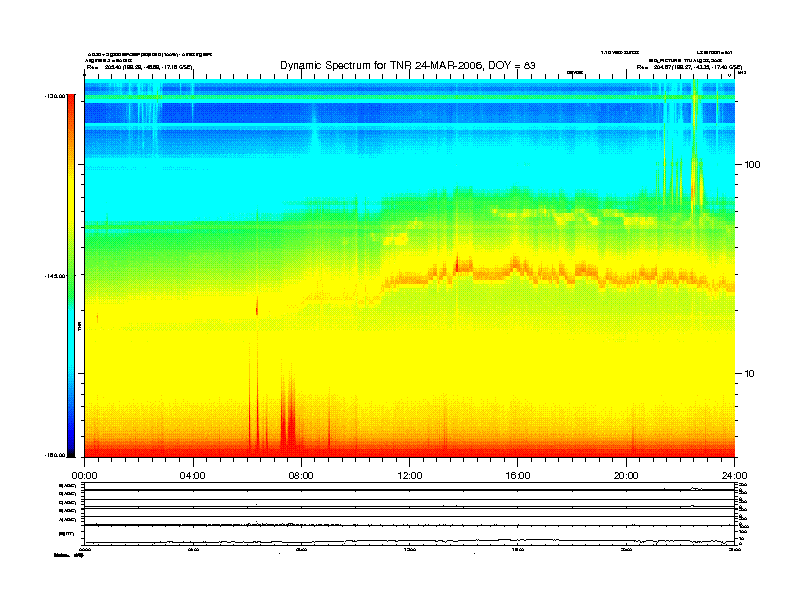Click the 20:00 time axis label
The height and width of the screenshot is (612, 792).
coord(626,476)
